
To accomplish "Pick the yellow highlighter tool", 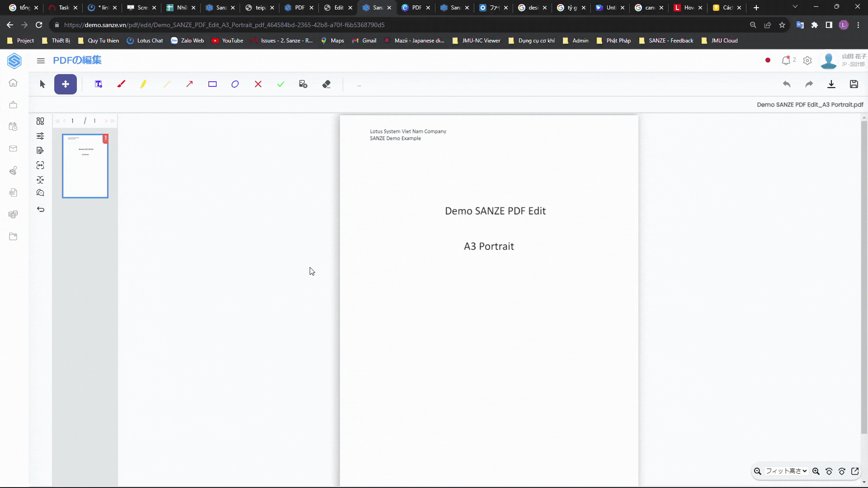I will point(143,84).
